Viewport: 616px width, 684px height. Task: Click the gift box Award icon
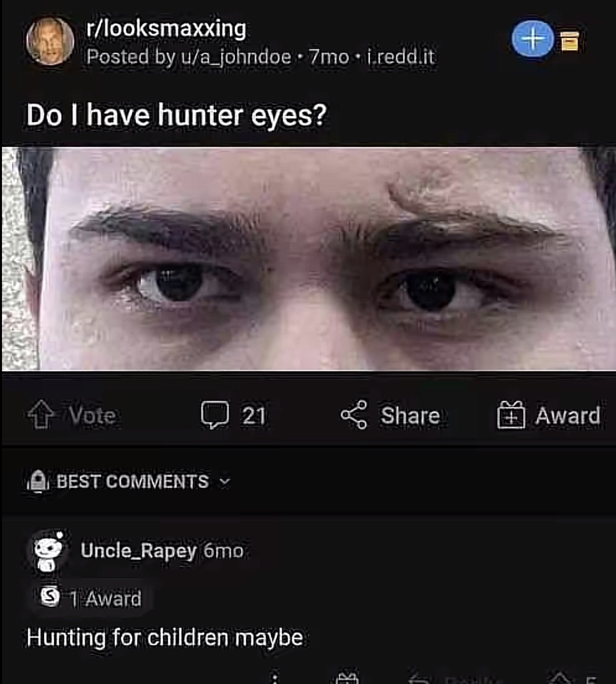(511, 415)
